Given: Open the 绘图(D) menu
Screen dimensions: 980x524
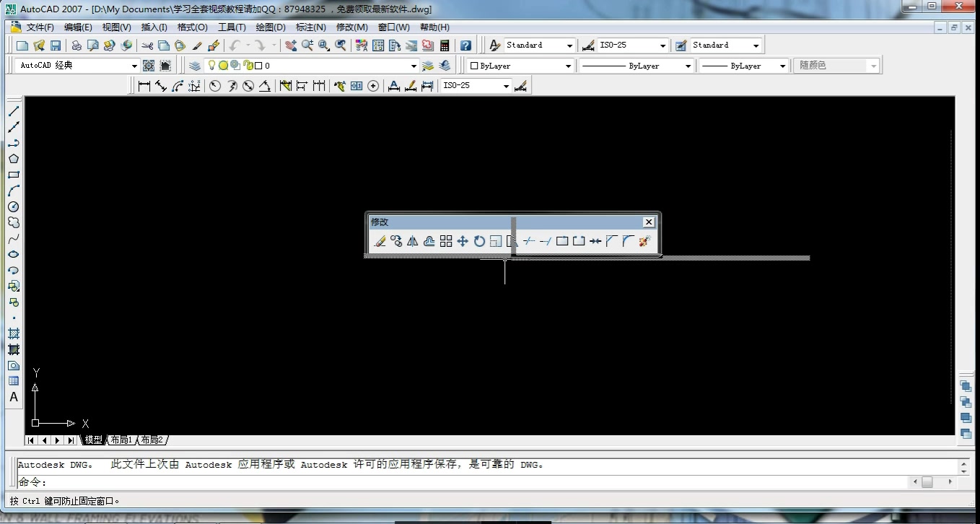Looking at the screenshot, I should point(271,27).
